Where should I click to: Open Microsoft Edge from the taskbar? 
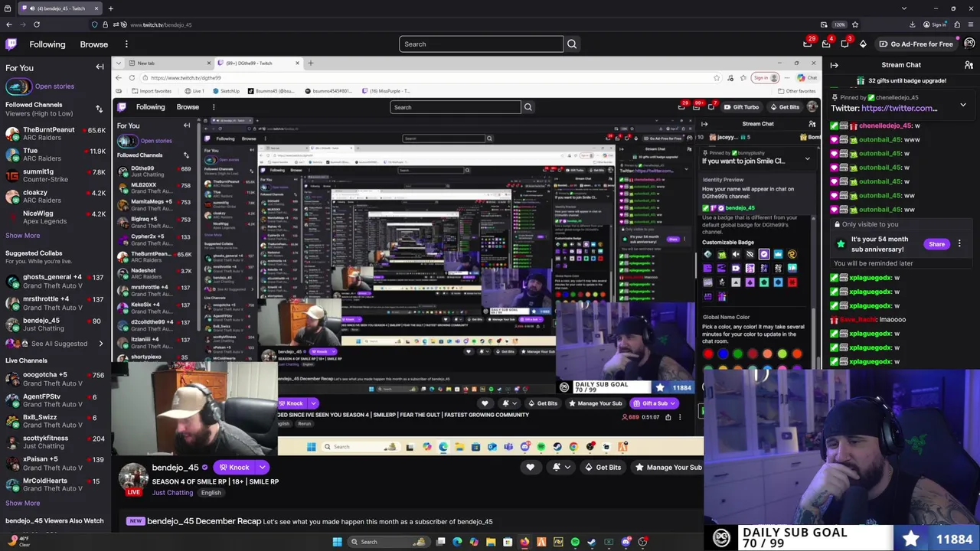[457, 542]
